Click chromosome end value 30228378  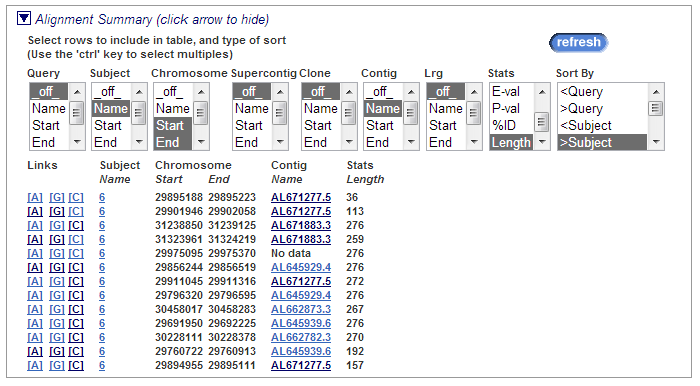(232, 337)
